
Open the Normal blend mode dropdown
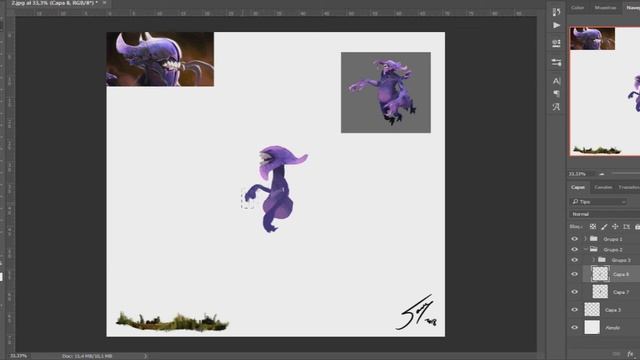tap(605, 214)
